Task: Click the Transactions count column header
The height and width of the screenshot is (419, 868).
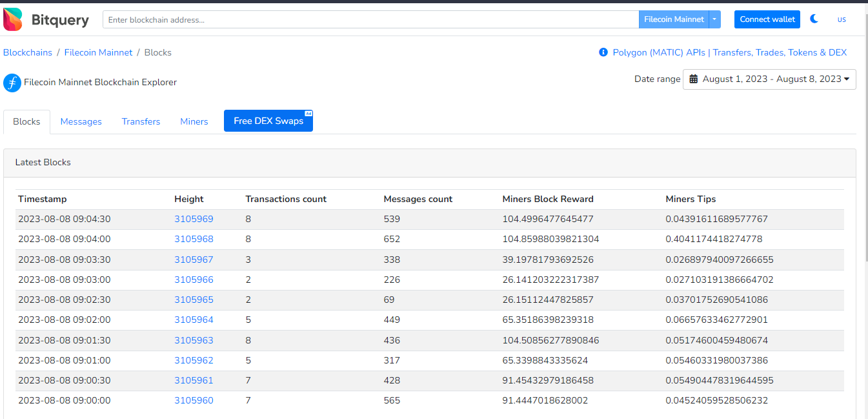Action: click(x=286, y=199)
